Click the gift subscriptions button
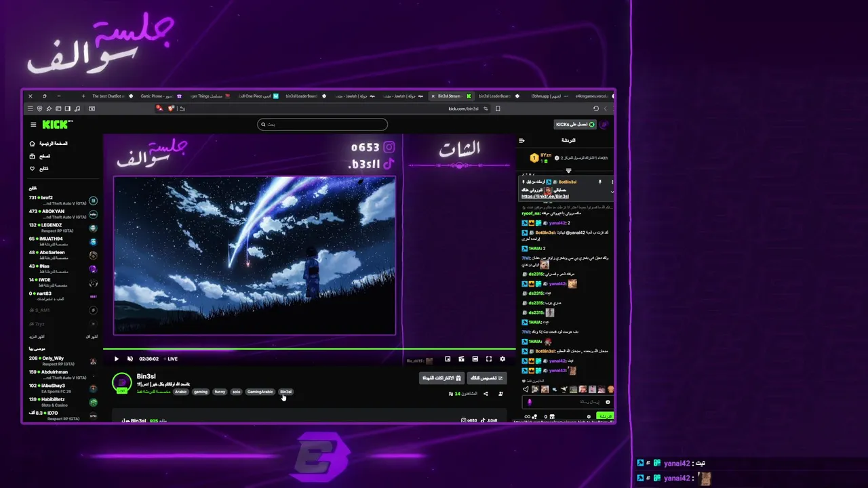This screenshot has height=488, width=868. point(441,378)
